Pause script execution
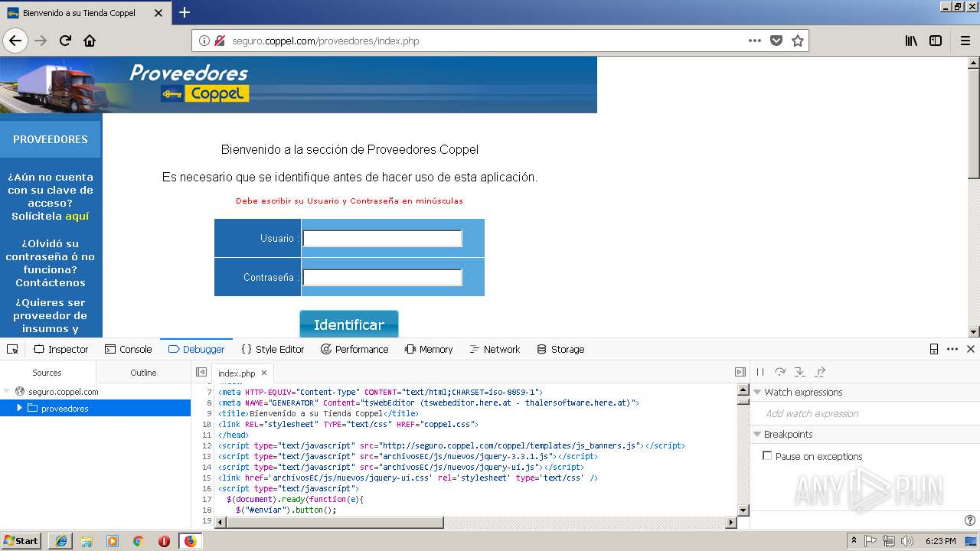This screenshot has height=551, width=980. (760, 372)
